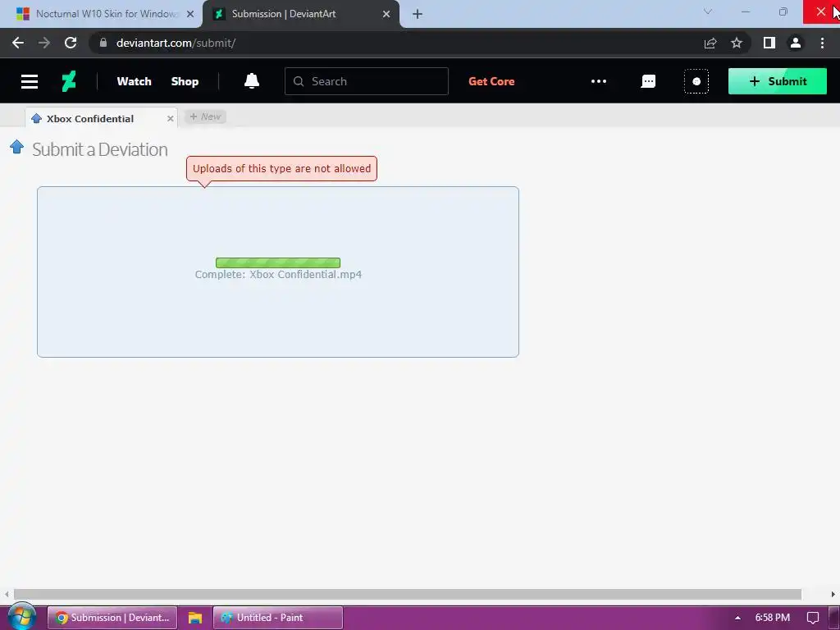Close the Xbox Confidential submission tab

(x=171, y=118)
